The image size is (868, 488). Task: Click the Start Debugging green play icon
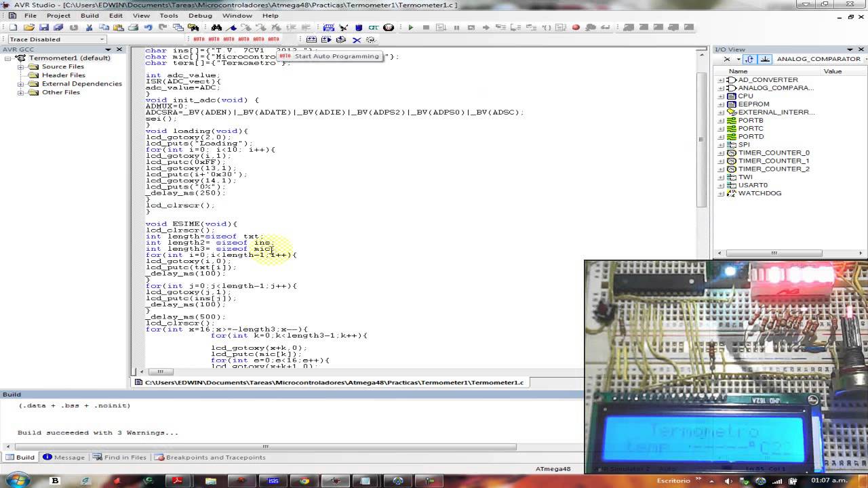[x=410, y=28]
